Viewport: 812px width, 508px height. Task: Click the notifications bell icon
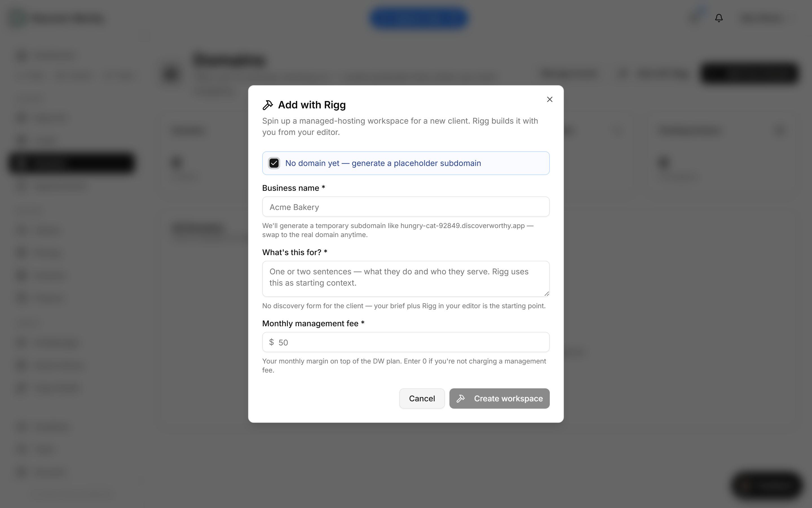tap(719, 18)
